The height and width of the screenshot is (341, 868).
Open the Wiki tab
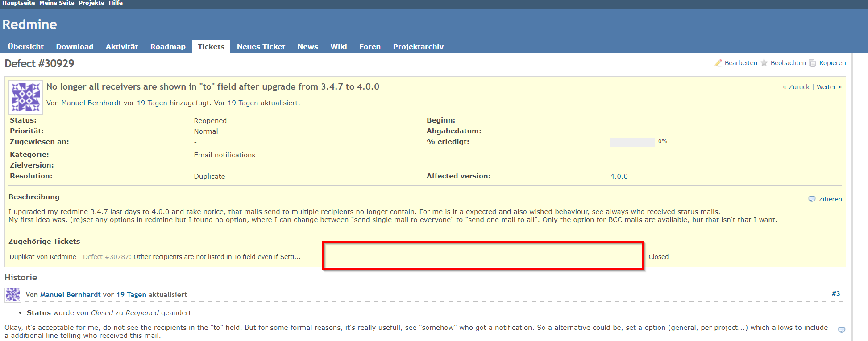click(339, 46)
